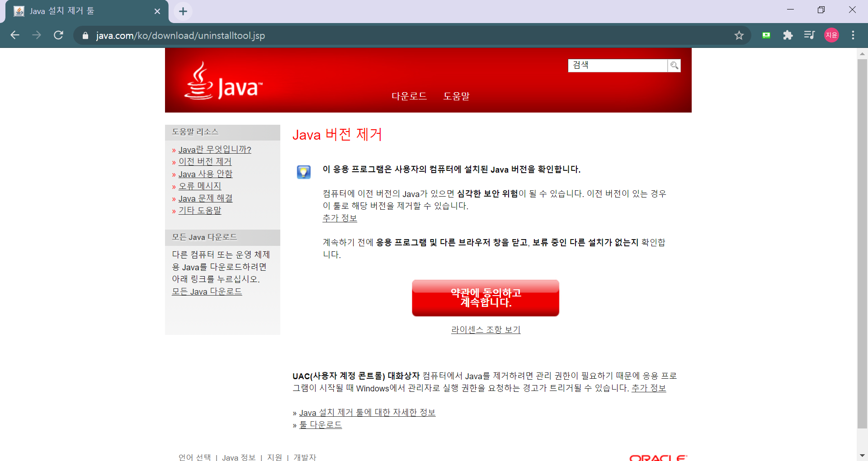Click the Java란 무엇입니까? link
The height and width of the screenshot is (461, 868).
pyautogui.click(x=215, y=150)
